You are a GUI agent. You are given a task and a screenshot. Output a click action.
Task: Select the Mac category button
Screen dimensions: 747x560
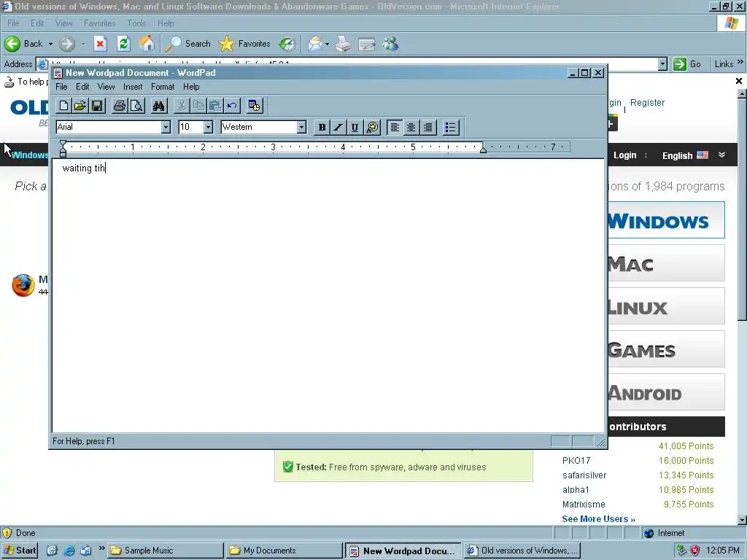[x=666, y=262]
